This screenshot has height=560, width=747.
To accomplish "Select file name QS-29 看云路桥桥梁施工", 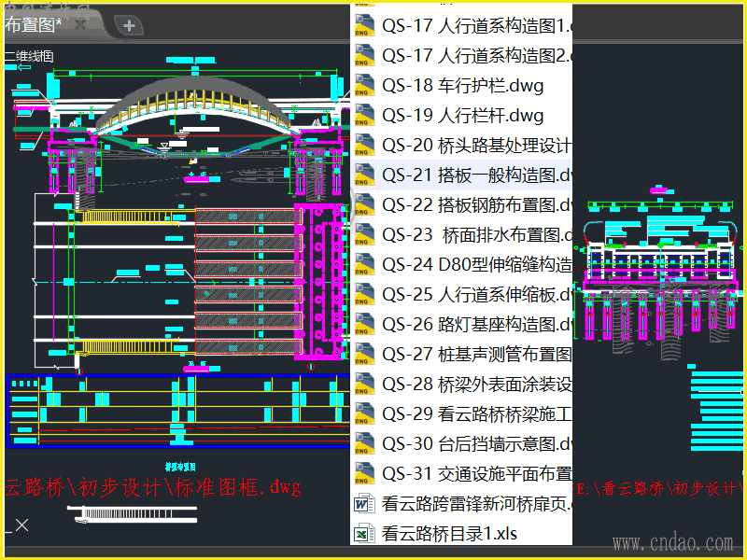I will (477, 413).
